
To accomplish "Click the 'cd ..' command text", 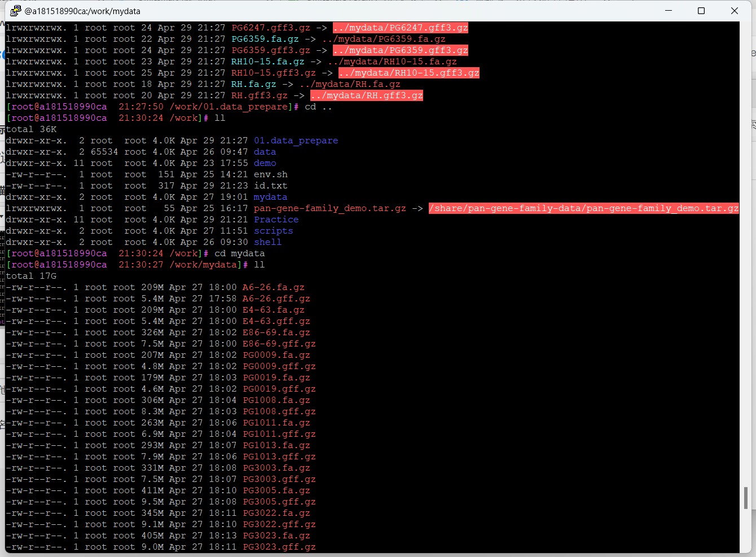I will point(318,107).
